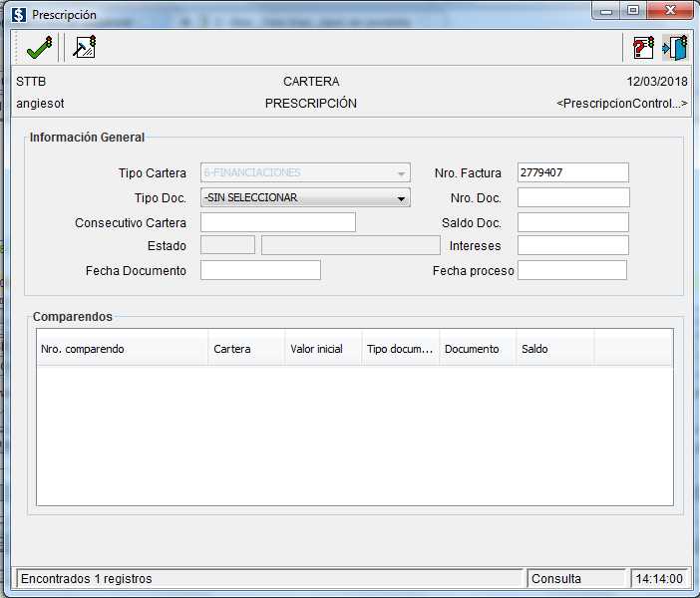700x598 pixels.
Task: Click the Nro. Factura field
Action: tap(572, 172)
